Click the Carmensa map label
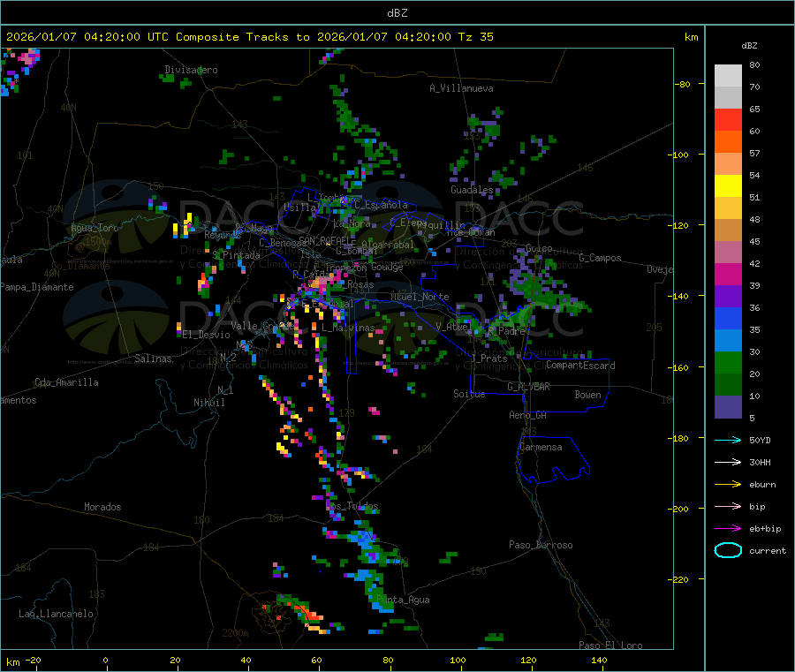The width and height of the screenshot is (795, 672). (541, 447)
